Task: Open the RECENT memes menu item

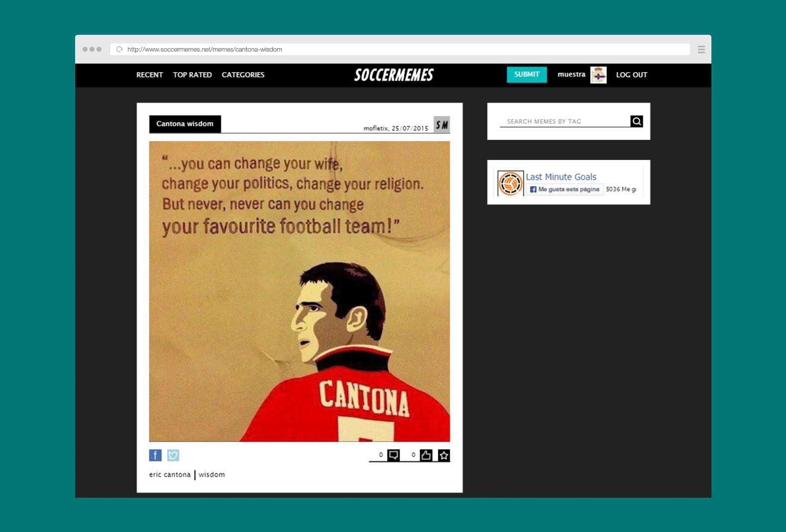Action: [150, 75]
